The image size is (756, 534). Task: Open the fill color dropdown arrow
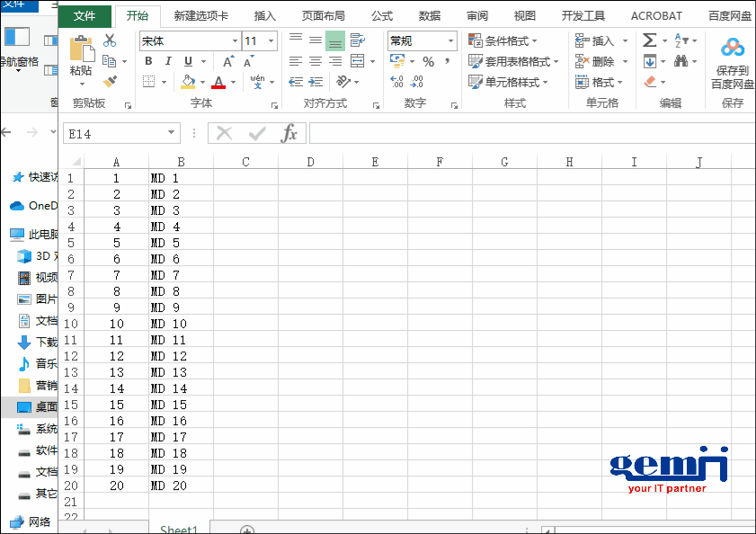[203, 82]
